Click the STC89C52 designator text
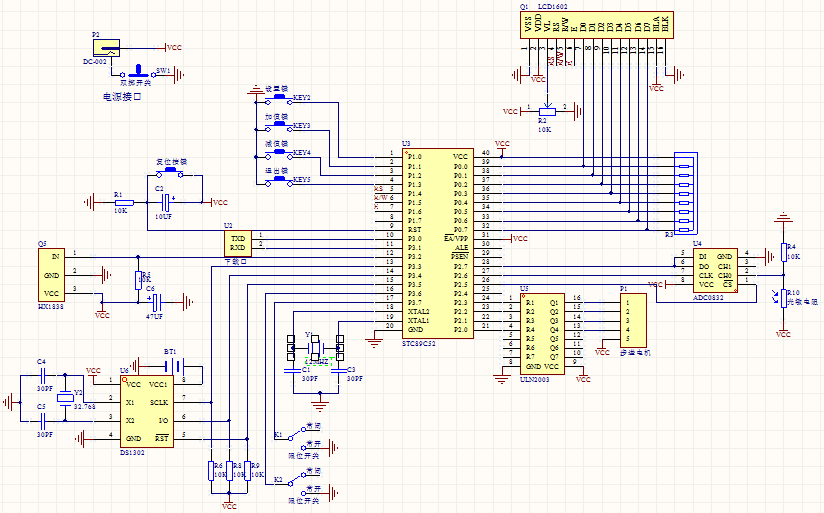This screenshot has width=824, height=513. [419, 343]
